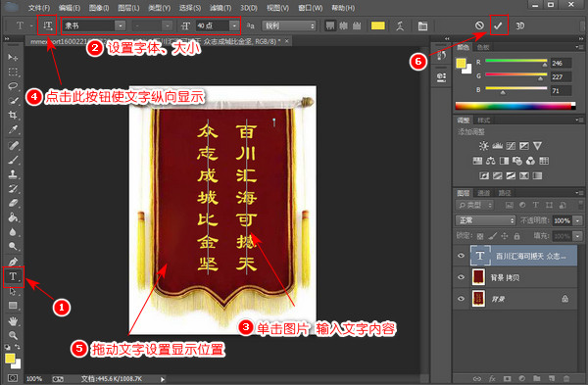
Task: Toggle text orientation to vertical
Action: point(47,25)
